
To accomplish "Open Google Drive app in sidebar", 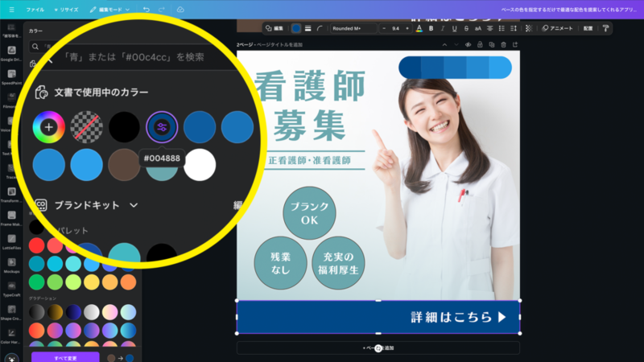I will pyautogui.click(x=11, y=53).
